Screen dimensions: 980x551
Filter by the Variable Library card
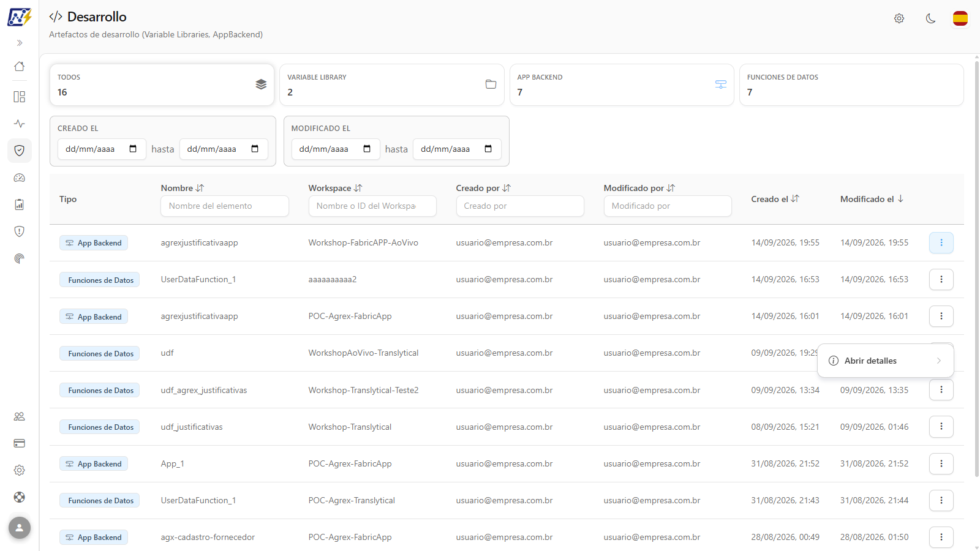[x=392, y=85]
